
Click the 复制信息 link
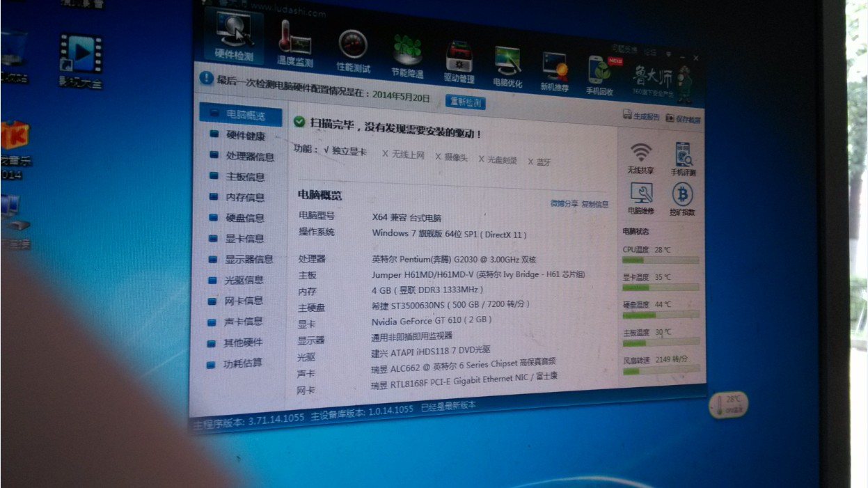coord(595,204)
